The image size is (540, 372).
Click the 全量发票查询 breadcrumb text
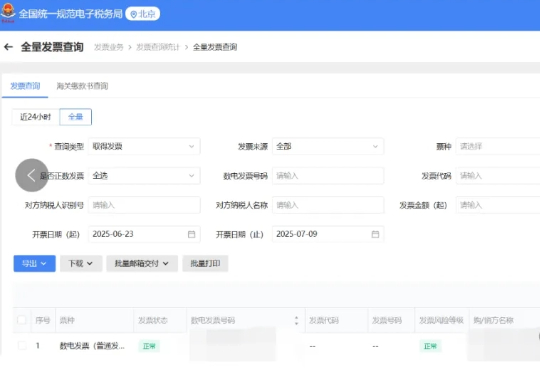tap(215, 47)
